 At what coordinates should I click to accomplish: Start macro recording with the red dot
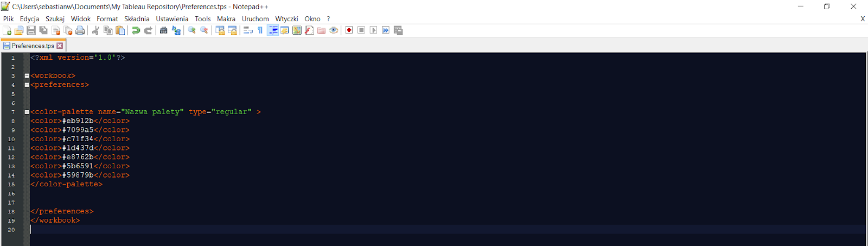click(x=349, y=30)
